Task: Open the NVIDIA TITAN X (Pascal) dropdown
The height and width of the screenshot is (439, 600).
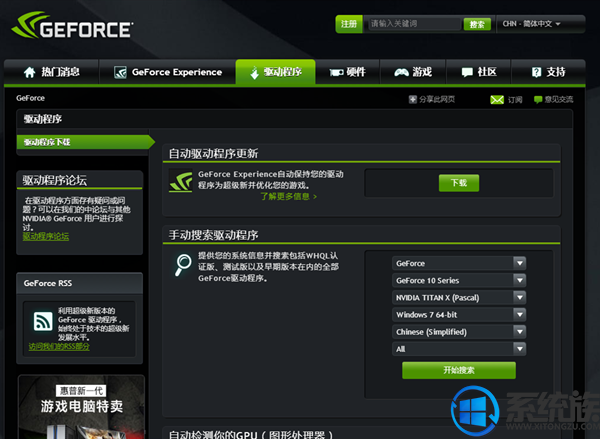Action: (459, 297)
